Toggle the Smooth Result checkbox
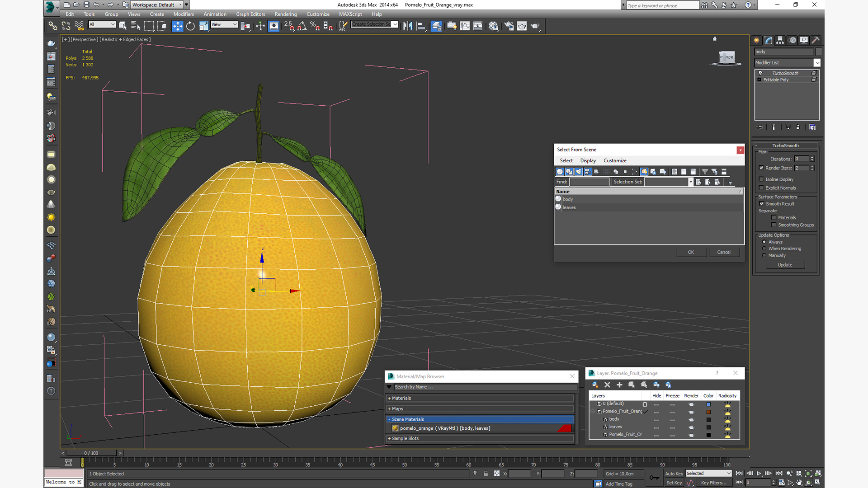 [762, 204]
